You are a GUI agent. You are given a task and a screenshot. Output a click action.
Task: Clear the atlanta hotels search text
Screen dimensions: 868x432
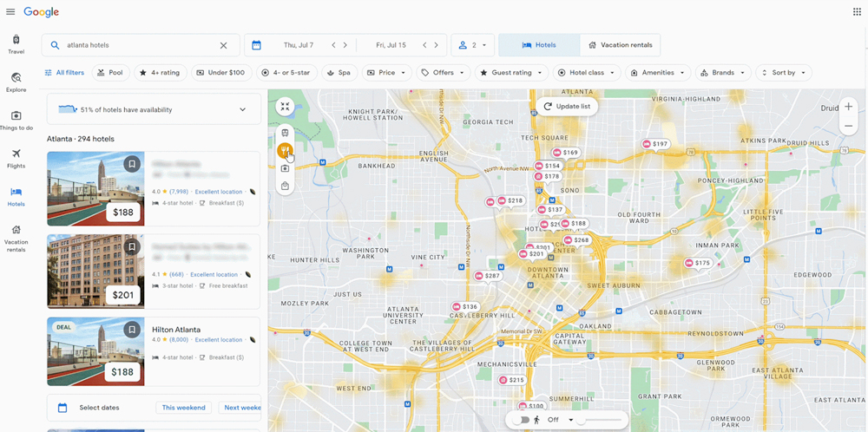point(223,45)
